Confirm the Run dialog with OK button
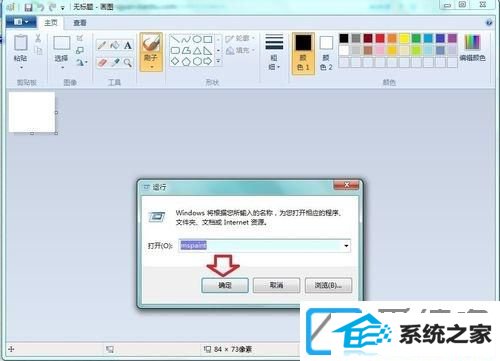This screenshot has width=500, height=361. click(x=225, y=285)
